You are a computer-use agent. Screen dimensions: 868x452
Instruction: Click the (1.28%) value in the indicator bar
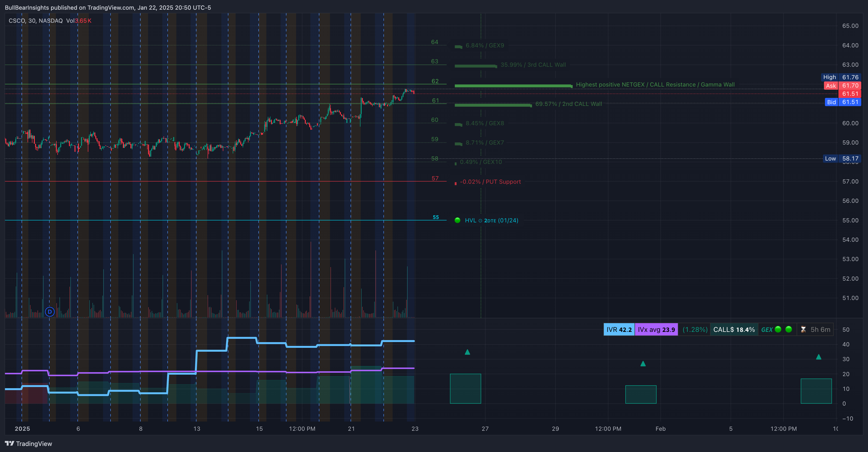click(x=695, y=329)
